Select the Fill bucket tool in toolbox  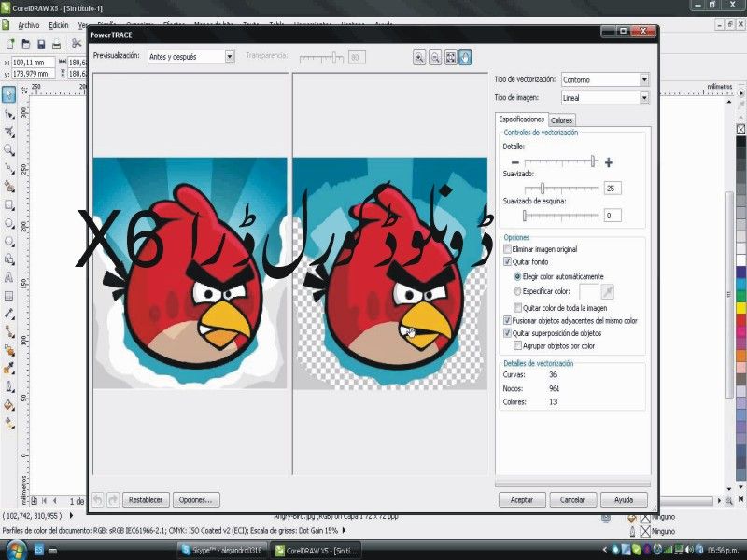coord(9,405)
